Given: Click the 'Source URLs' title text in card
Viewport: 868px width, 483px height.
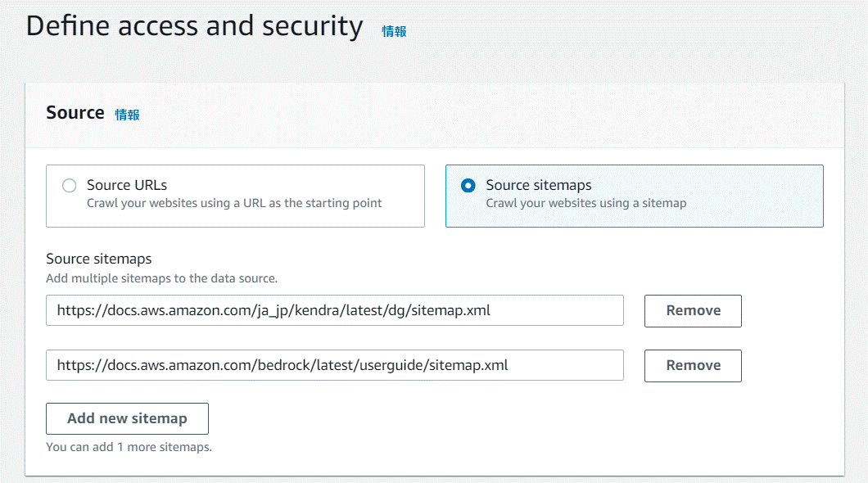Looking at the screenshot, I should 127,185.
